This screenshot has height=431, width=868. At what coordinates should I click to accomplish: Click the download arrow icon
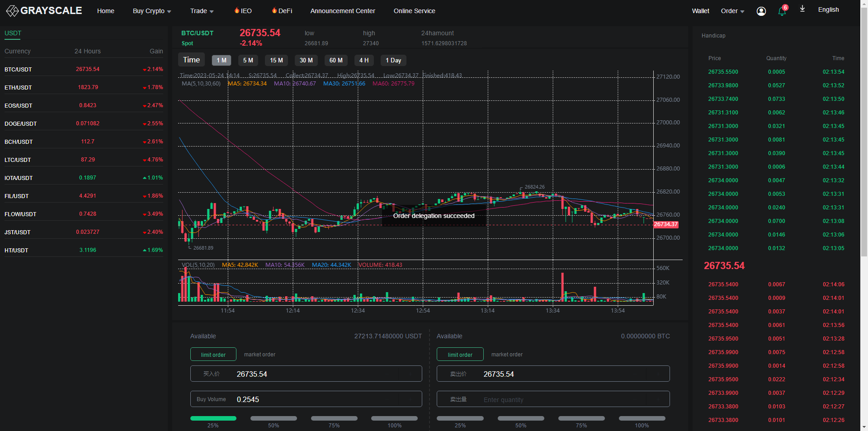click(802, 9)
